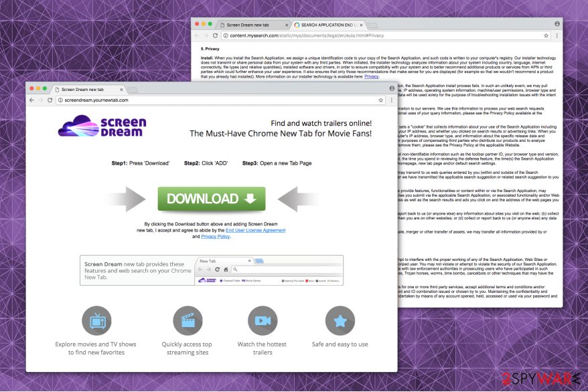Click profile icon in back window
588x392 pixels.
coord(557,23)
